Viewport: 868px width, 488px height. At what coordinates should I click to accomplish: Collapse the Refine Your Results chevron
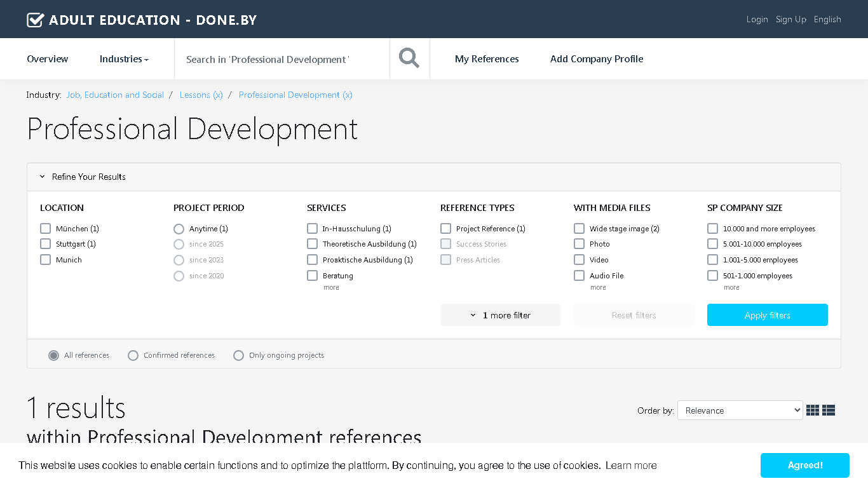43,177
